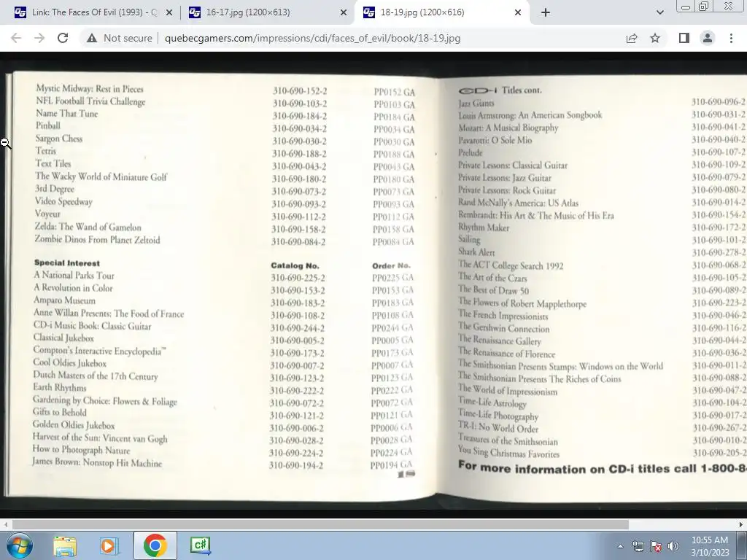Switch to the 16-17.jpg tab
This screenshot has height=560, width=747.
coord(267,12)
